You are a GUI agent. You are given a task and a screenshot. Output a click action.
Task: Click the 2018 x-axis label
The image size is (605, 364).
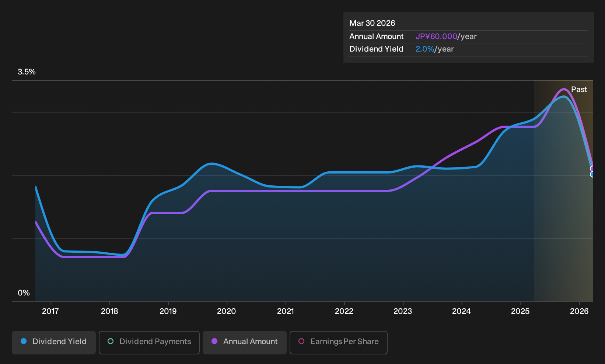point(109,311)
